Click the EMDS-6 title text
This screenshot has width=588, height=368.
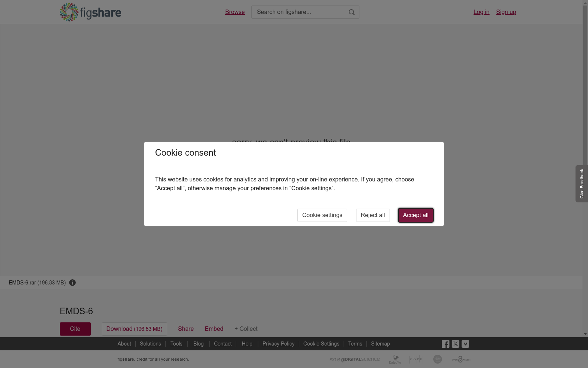tap(76, 311)
